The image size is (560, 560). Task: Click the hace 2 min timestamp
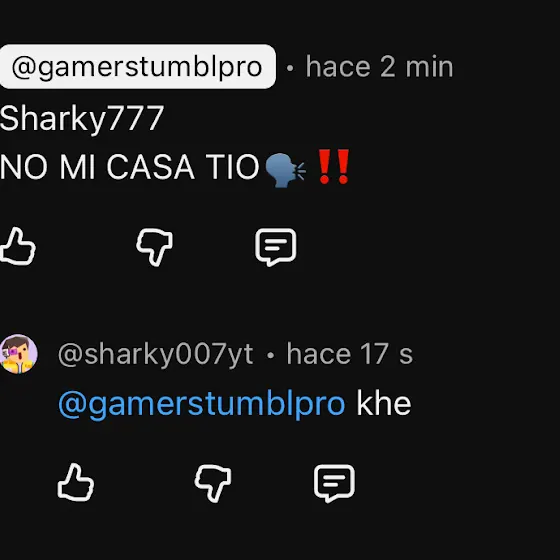379,67
